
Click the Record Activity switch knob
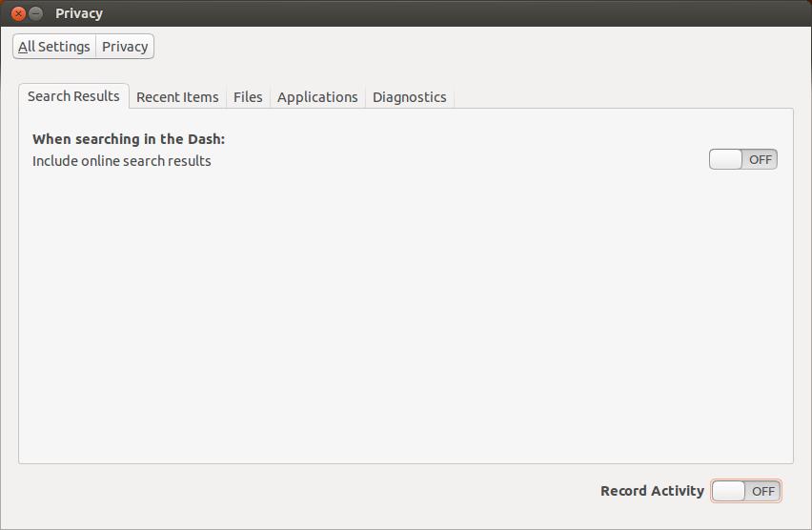point(729,491)
